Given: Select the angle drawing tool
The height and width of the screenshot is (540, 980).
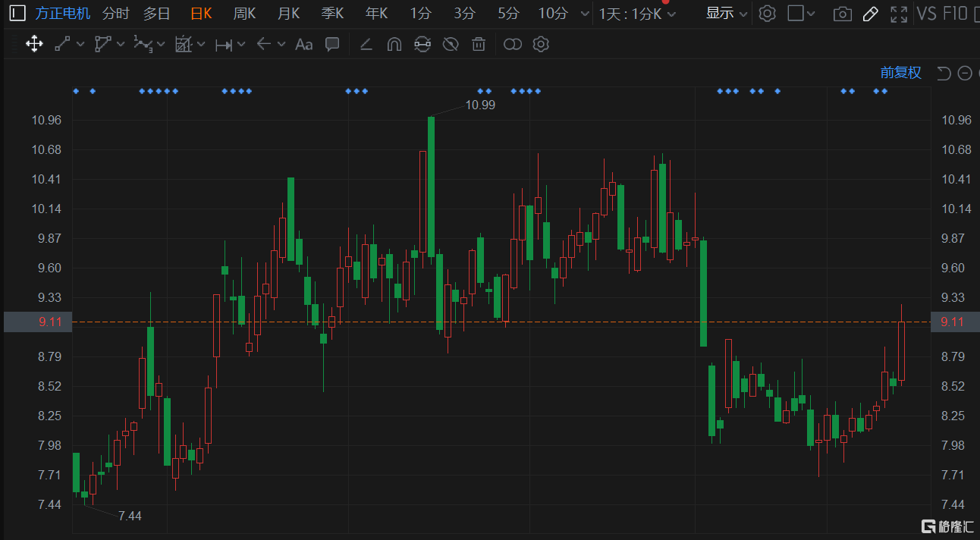Looking at the screenshot, I should click(366, 44).
